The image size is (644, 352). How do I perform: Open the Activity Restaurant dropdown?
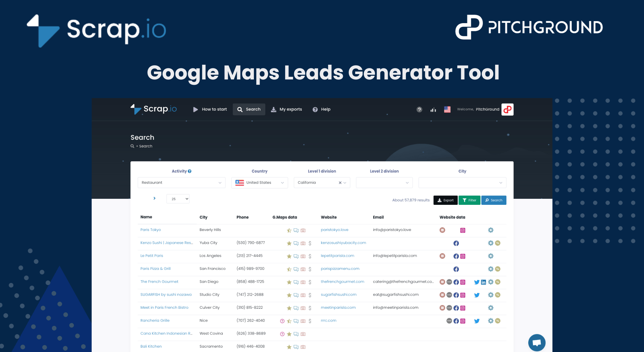tap(181, 183)
